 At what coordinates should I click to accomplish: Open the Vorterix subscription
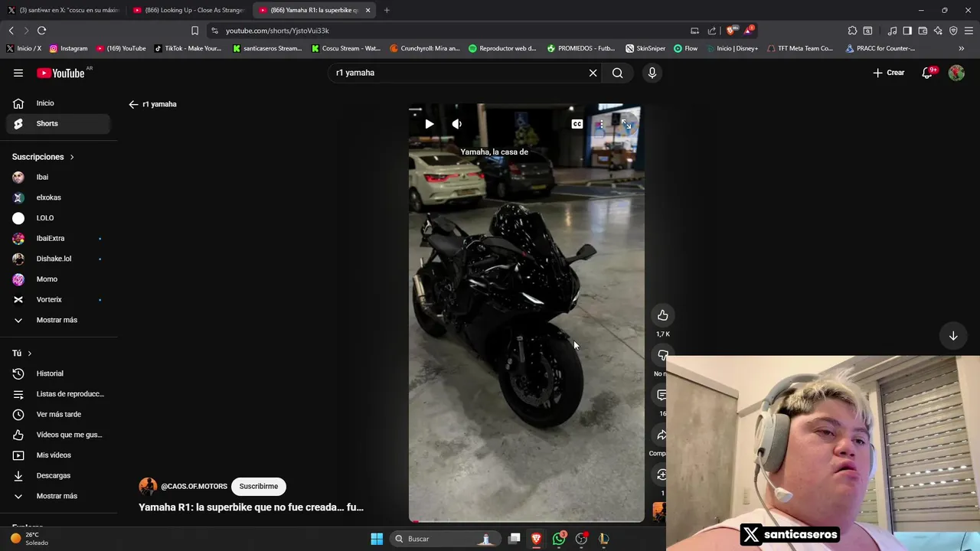point(58,299)
